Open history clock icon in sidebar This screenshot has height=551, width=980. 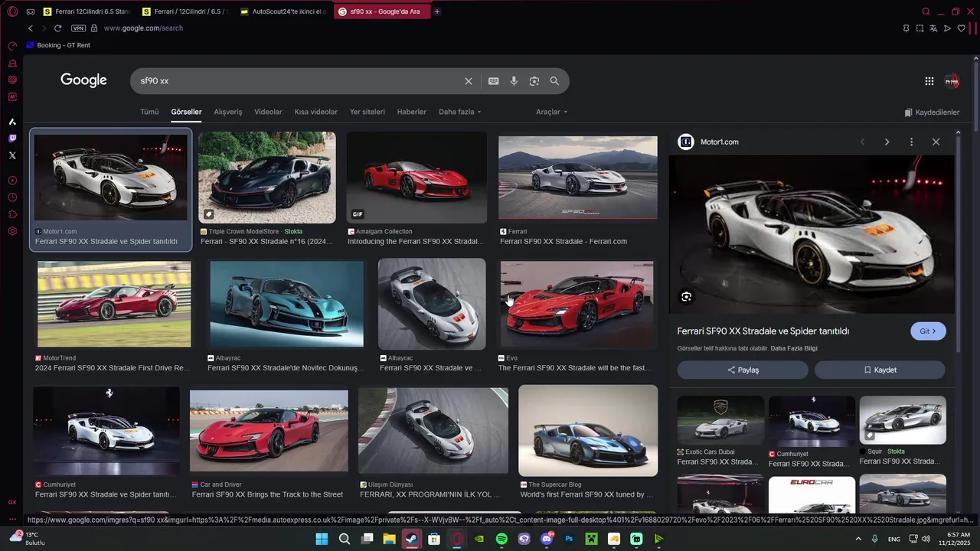tap(12, 197)
